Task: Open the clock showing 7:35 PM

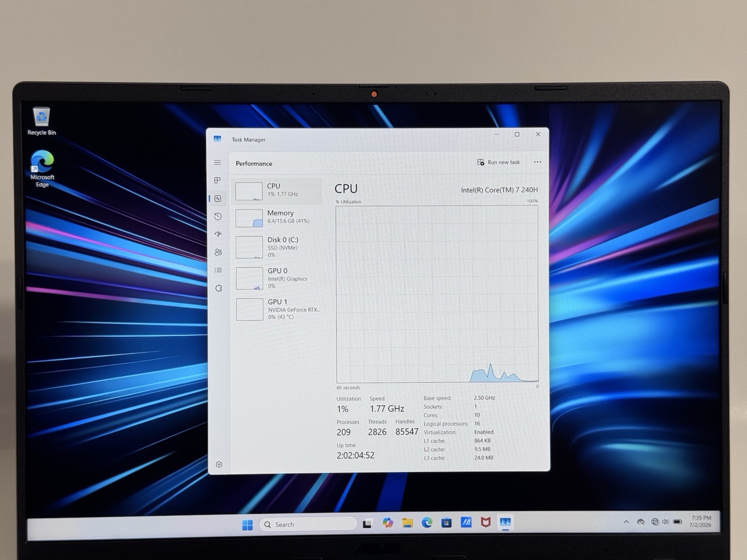Action: coord(700,521)
